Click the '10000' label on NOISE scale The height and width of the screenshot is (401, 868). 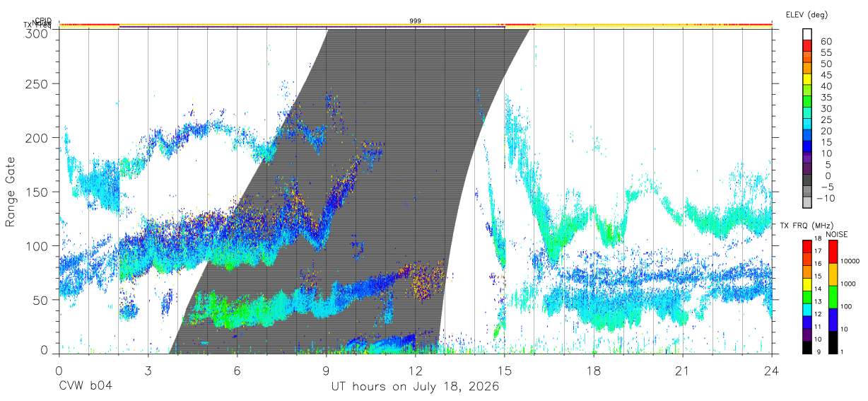(x=850, y=262)
